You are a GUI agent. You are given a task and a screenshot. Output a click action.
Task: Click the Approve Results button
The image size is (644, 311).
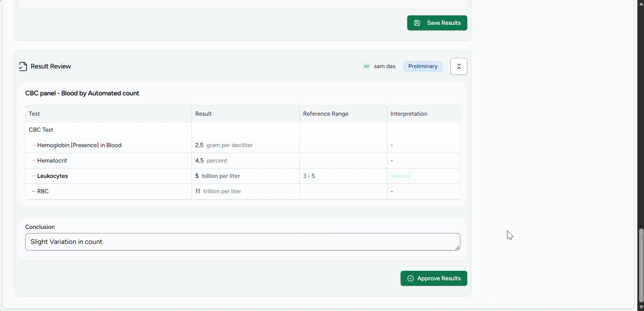click(434, 279)
